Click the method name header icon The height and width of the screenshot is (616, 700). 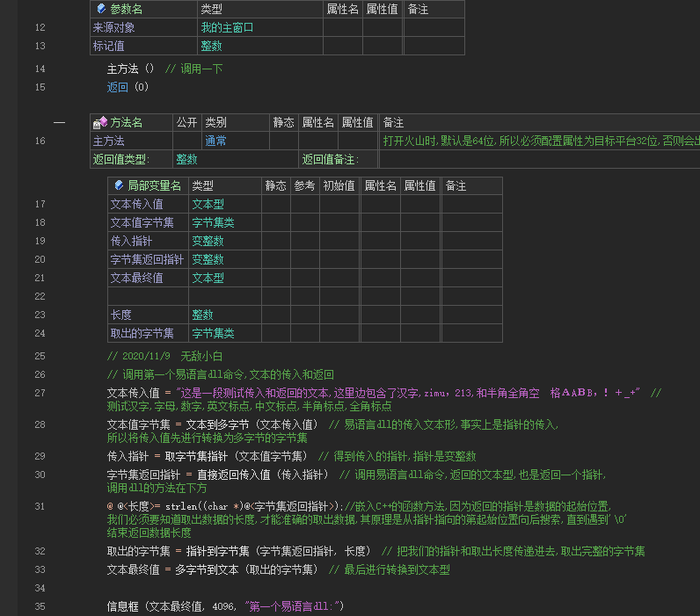[100, 123]
